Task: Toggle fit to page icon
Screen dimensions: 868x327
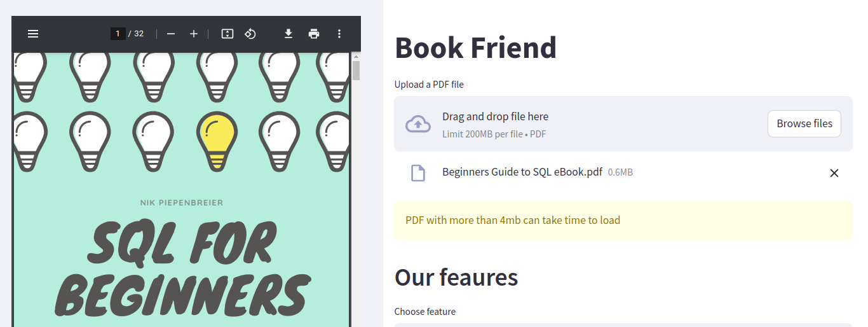Action: pos(227,34)
